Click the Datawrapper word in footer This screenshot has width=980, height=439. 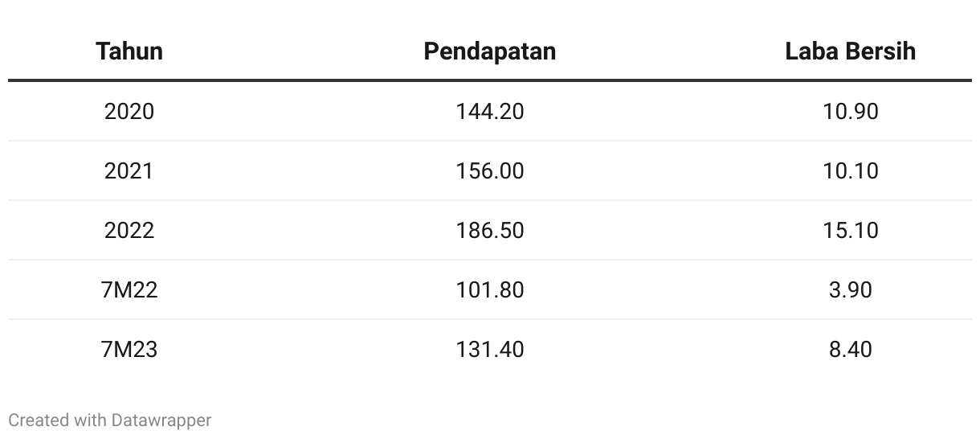point(161,420)
